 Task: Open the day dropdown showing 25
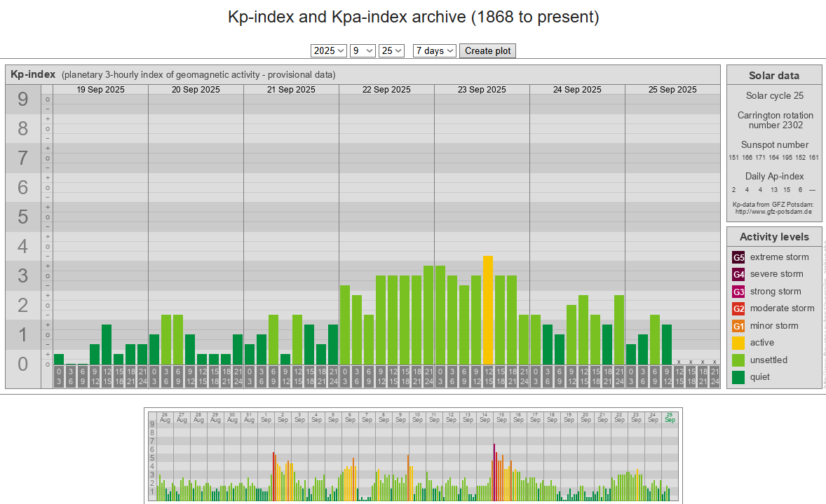[x=391, y=50]
